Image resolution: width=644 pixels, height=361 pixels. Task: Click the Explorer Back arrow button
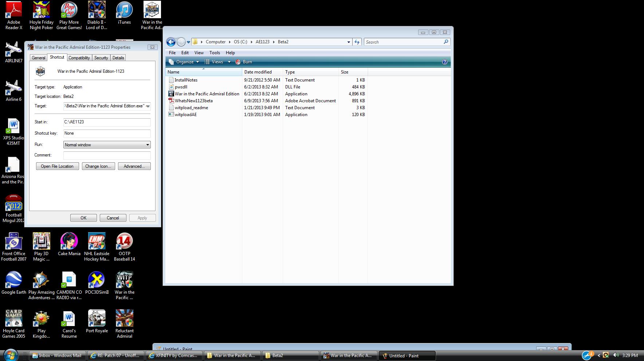pyautogui.click(x=171, y=42)
